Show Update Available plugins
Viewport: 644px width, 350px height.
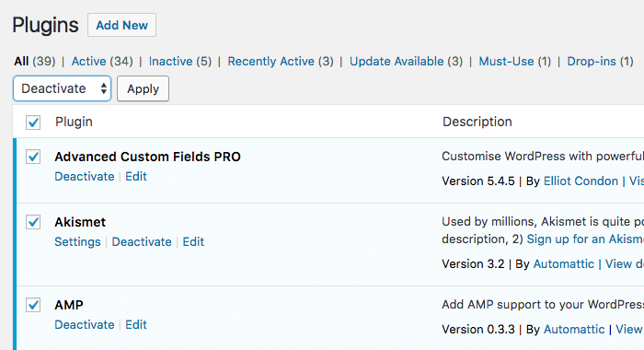click(397, 62)
